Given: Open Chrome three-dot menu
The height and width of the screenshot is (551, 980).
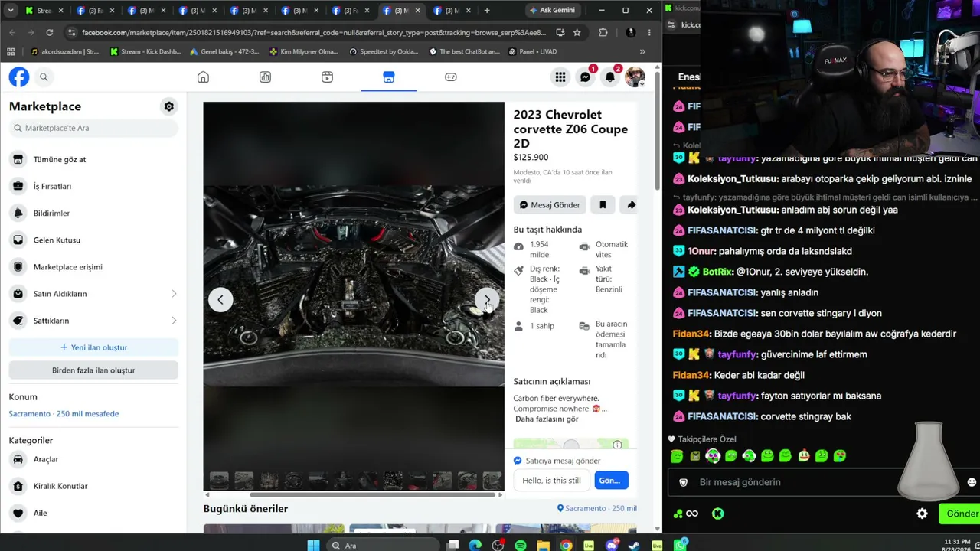Looking at the screenshot, I should click(x=649, y=32).
